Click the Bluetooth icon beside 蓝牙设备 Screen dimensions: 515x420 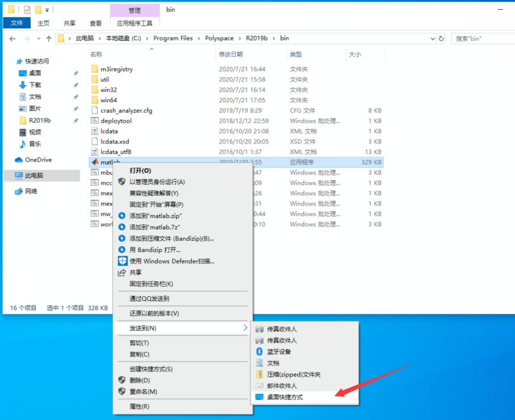click(x=259, y=351)
